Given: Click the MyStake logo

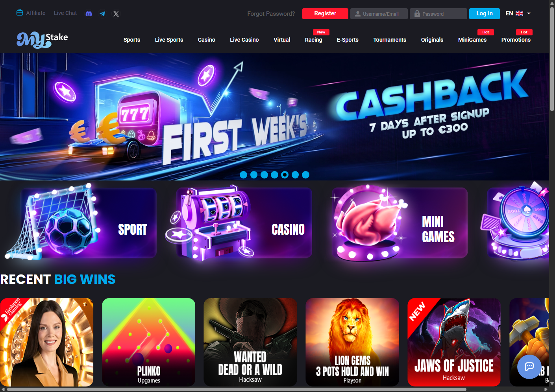Looking at the screenshot, I should 42,39.
